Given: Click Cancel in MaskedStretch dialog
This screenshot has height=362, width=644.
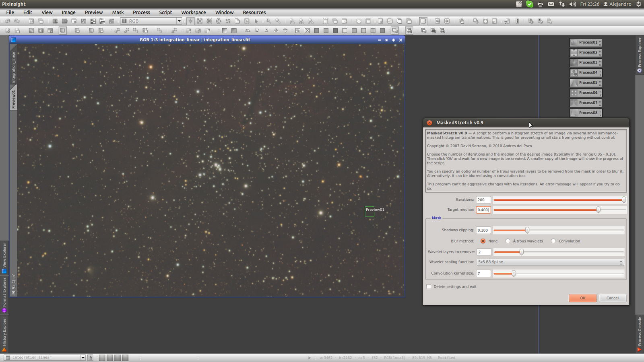Looking at the screenshot, I should point(613,298).
